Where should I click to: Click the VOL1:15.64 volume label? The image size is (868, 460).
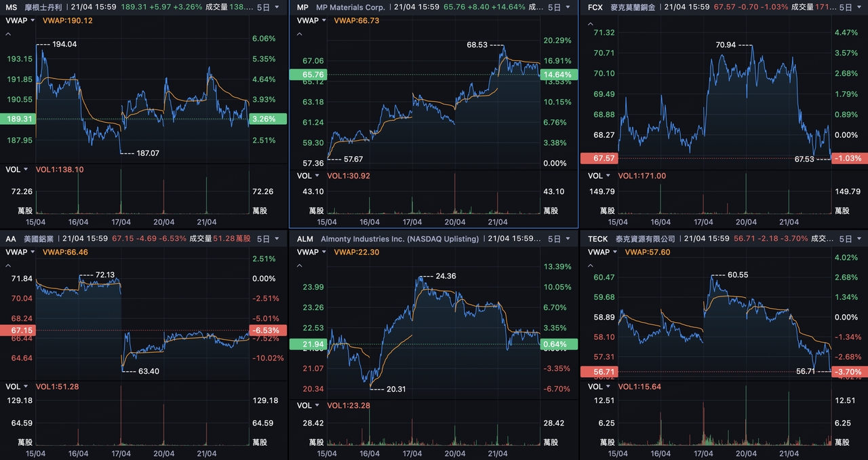pyautogui.click(x=639, y=387)
